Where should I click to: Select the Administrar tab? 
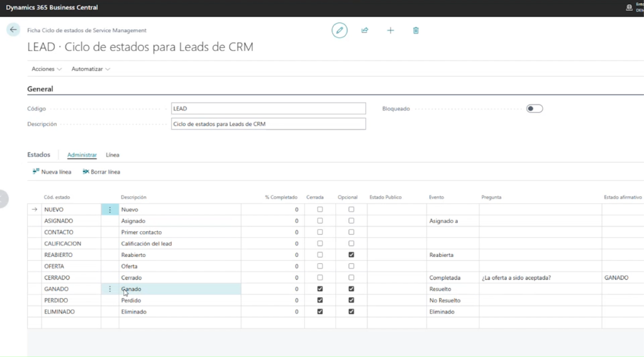(x=82, y=155)
